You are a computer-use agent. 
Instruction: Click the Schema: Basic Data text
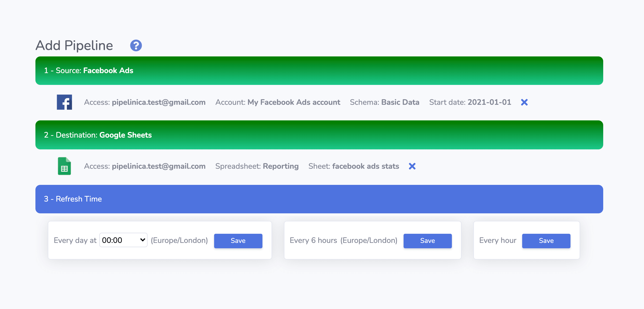point(384,102)
